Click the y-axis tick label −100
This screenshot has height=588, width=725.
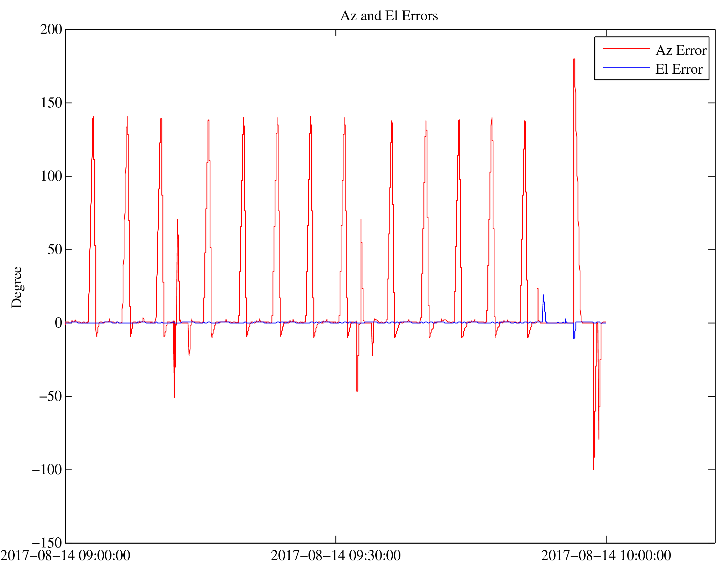47,470
